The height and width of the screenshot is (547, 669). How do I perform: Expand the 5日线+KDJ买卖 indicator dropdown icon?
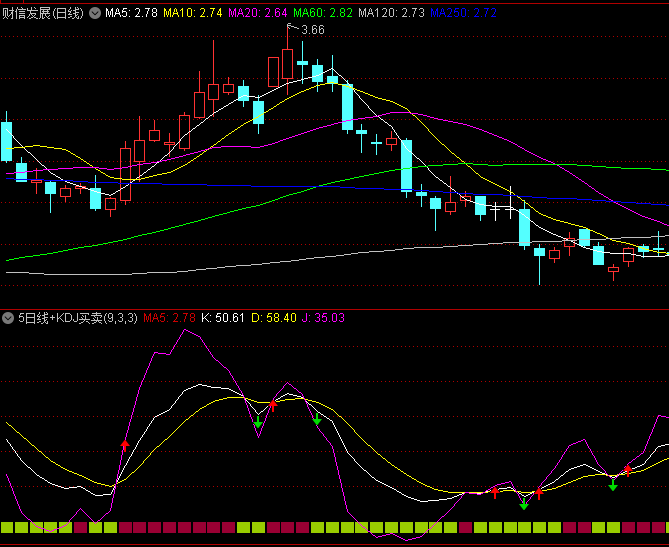click(8, 318)
